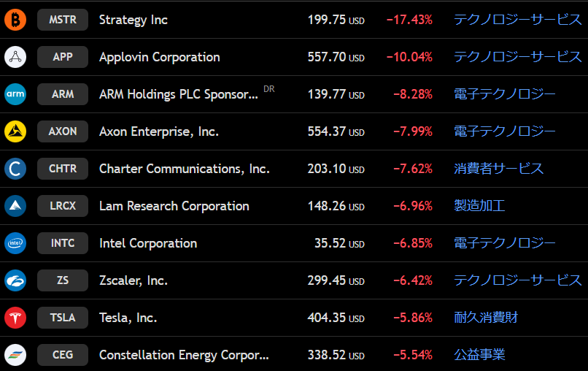Click the Zscaler logo icon
The image size is (588, 371).
tap(15, 280)
